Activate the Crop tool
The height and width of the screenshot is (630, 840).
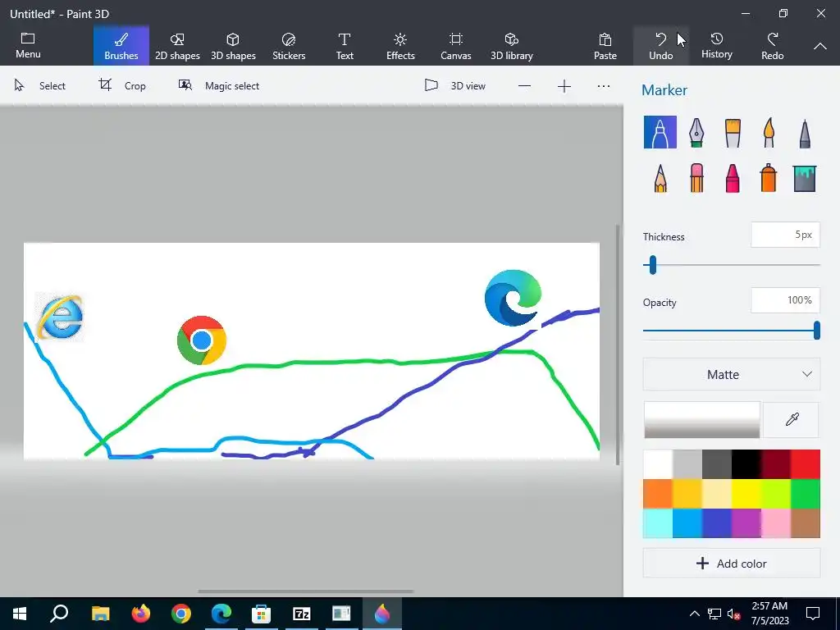click(x=123, y=85)
